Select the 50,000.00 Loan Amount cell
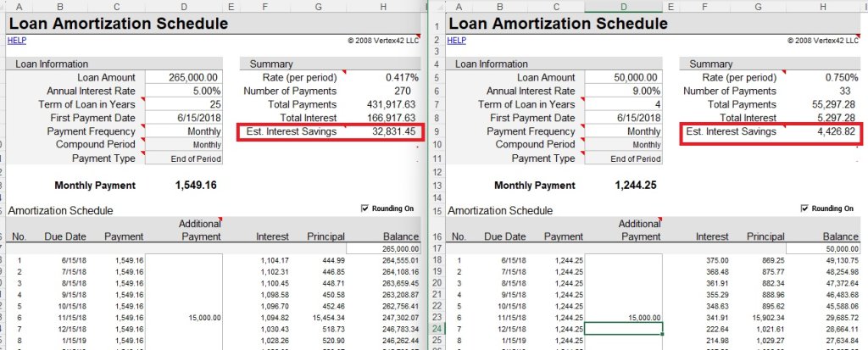The width and height of the screenshot is (868, 350). [624, 77]
